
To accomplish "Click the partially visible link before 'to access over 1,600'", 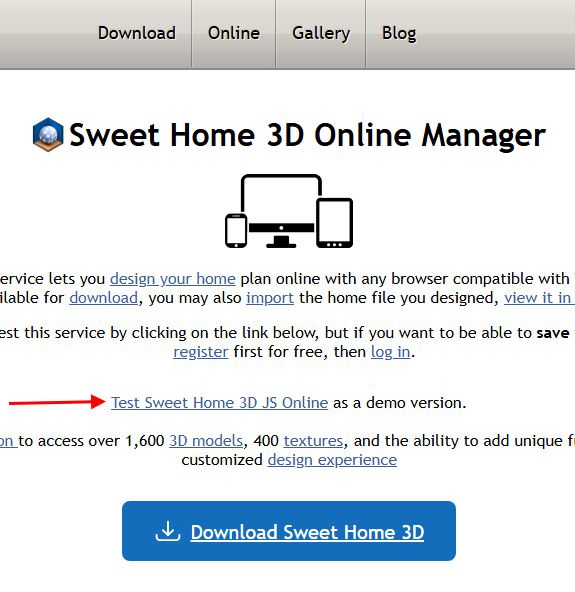I will [8, 441].
